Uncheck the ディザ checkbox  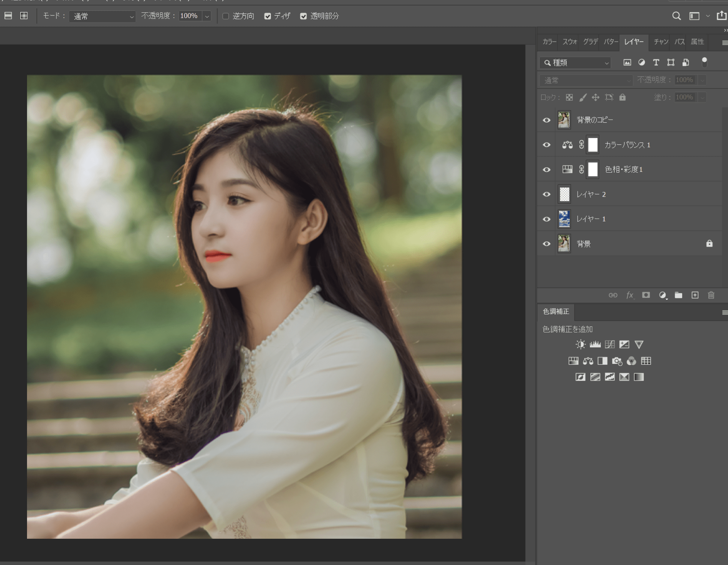[x=268, y=16]
